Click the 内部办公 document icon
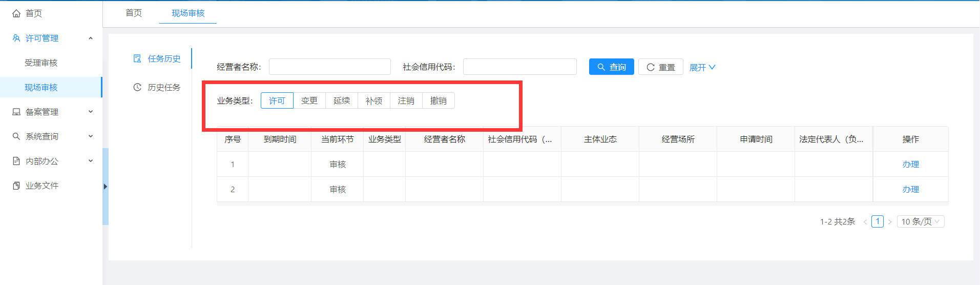Screen dimensions: 980x285 pos(16,161)
